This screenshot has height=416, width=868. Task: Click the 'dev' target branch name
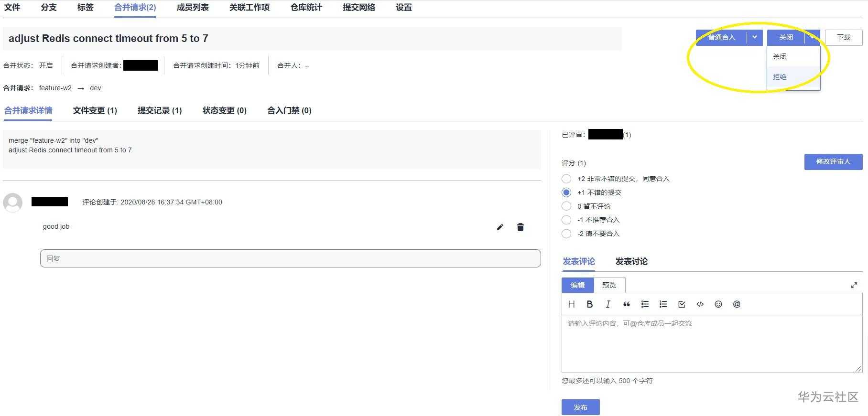(x=96, y=88)
